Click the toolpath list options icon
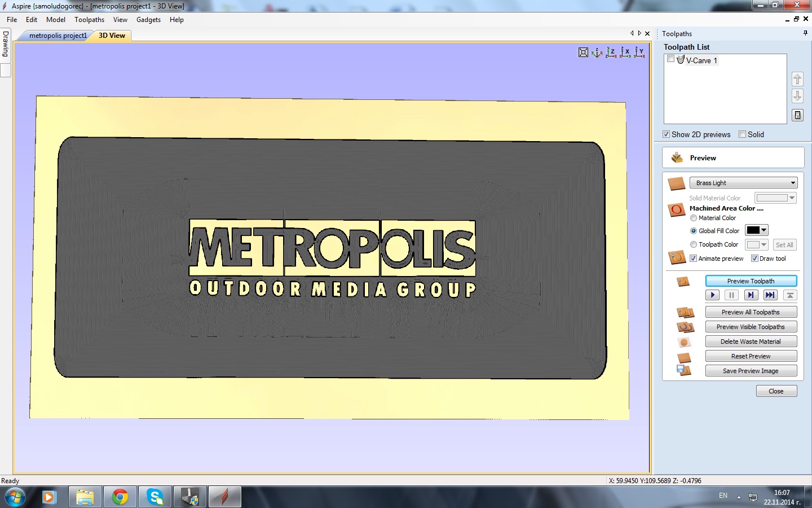812x508 pixels. click(797, 115)
